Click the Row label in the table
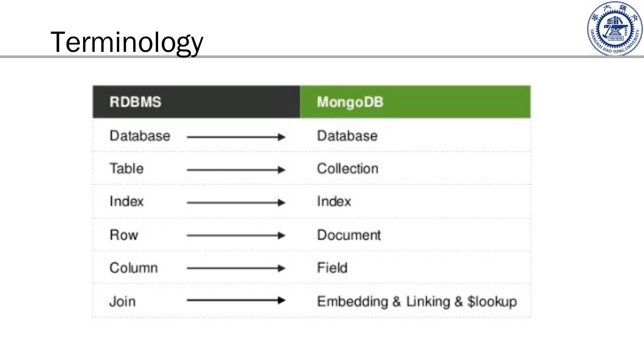The width and height of the screenshot is (644, 362). point(124,235)
